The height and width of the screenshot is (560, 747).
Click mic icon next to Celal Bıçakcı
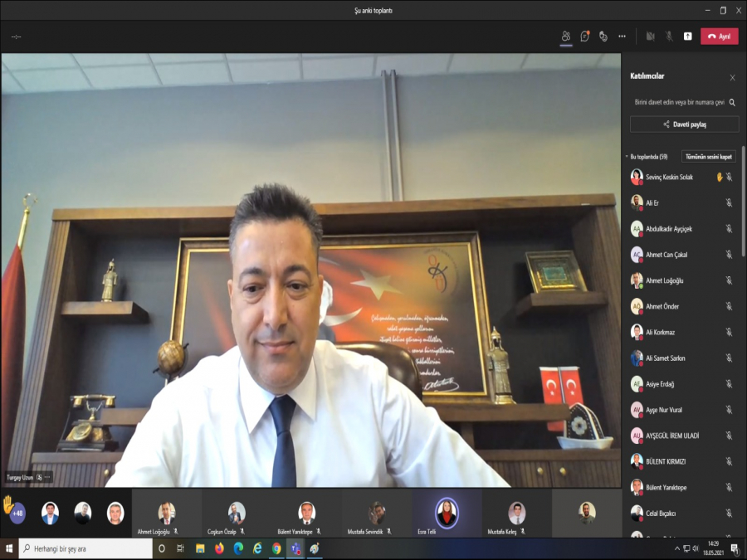pyautogui.click(x=729, y=514)
